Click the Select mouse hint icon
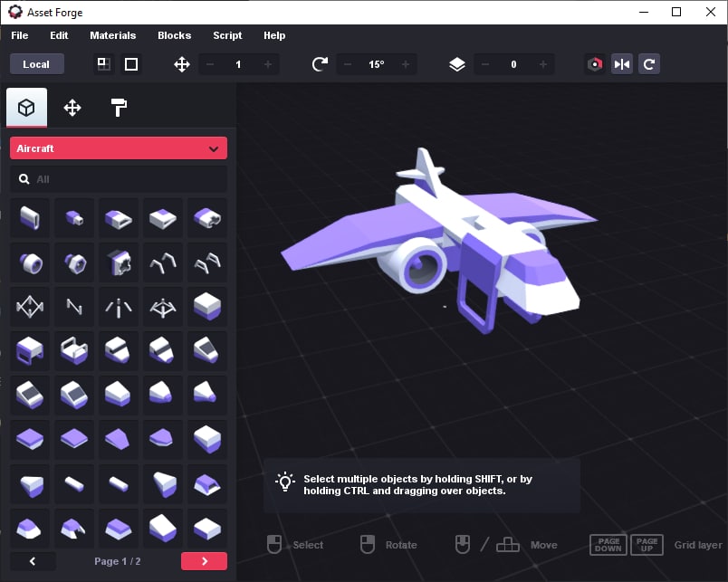This screenshot has height=582, width=728. tap(274, 544)
